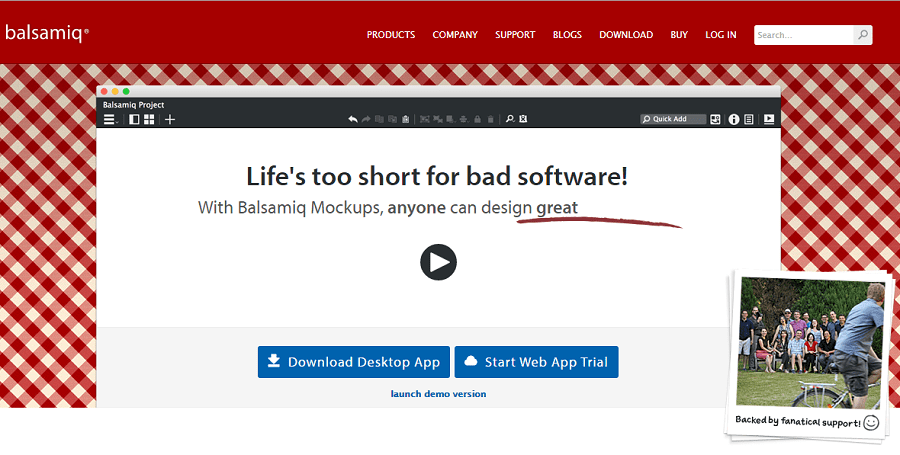Click the 'Backed by fanatical support!' caption
The width and height of the screenshot is (900, 455).
pyautogui.click(x=798, y=421)
